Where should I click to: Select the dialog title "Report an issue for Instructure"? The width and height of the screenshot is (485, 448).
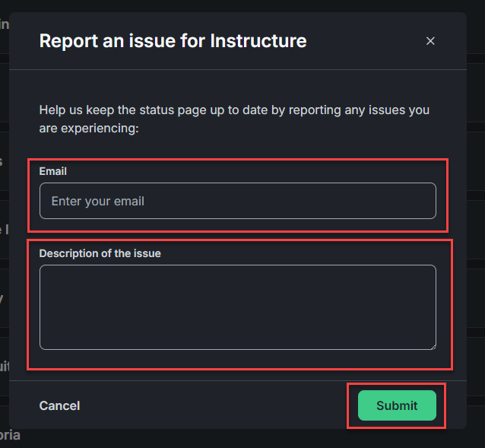(173, 41)
